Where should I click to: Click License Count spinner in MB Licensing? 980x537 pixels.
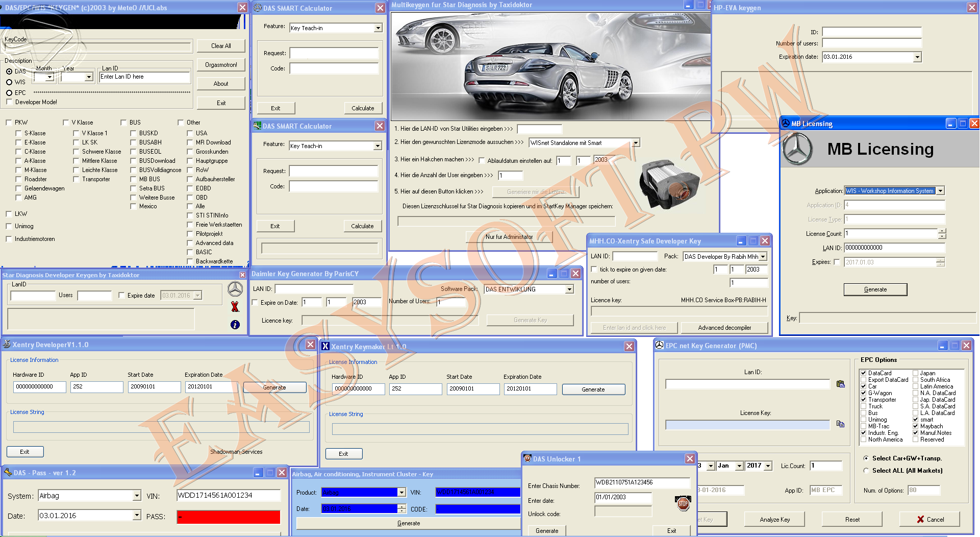pos(942,234)
